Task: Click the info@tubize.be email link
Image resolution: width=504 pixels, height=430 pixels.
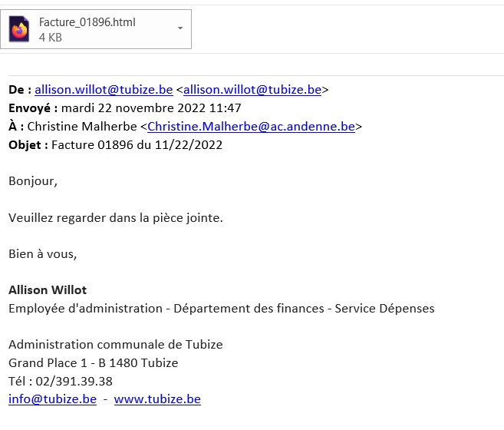Action: point(52,399)
